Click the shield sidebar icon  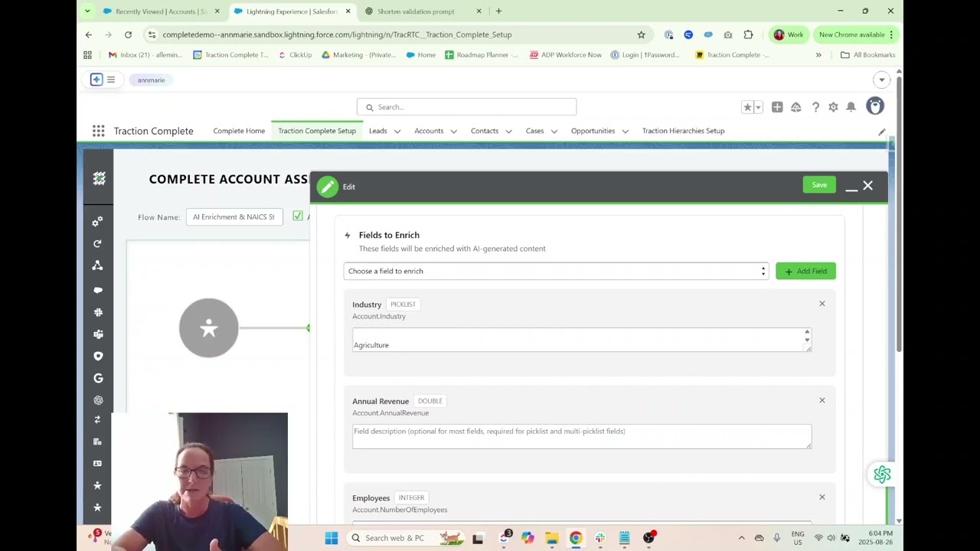coord(97,356)
